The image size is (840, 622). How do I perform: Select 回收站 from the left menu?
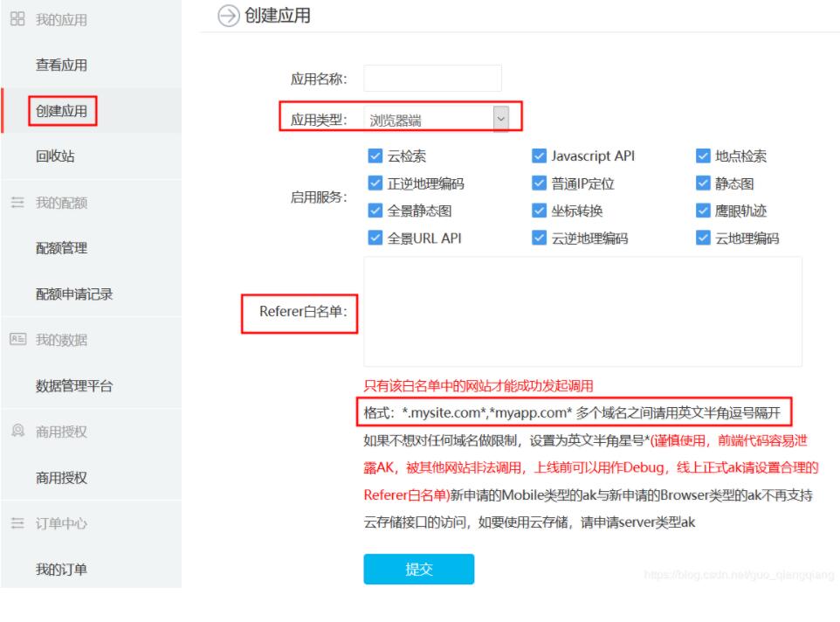click(x=55, y=156)
